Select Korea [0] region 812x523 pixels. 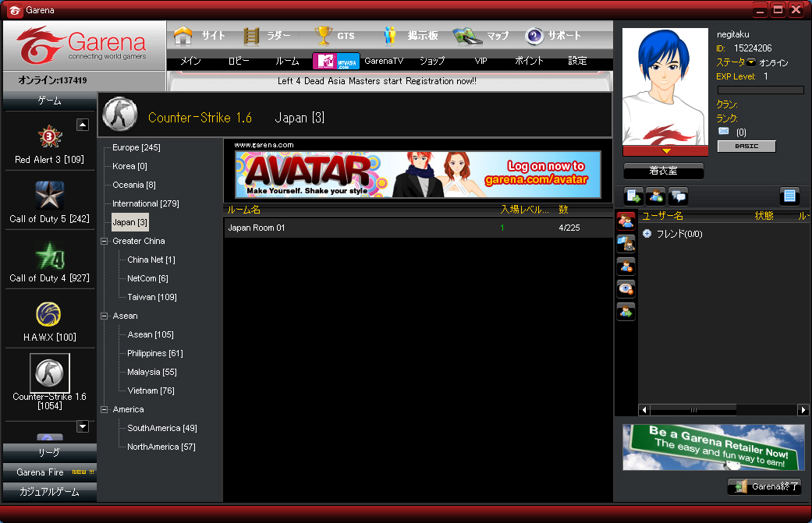129,166
